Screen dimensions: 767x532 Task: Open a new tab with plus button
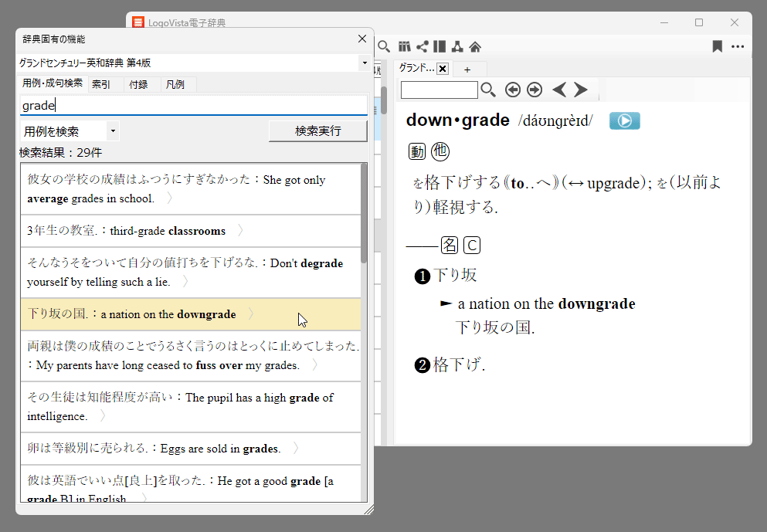[x=467, y=69]
